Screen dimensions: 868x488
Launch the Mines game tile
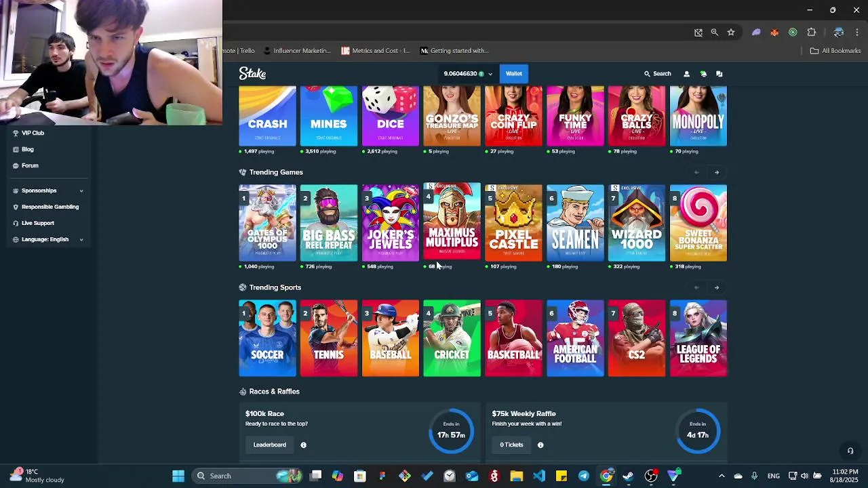(329, 116)
